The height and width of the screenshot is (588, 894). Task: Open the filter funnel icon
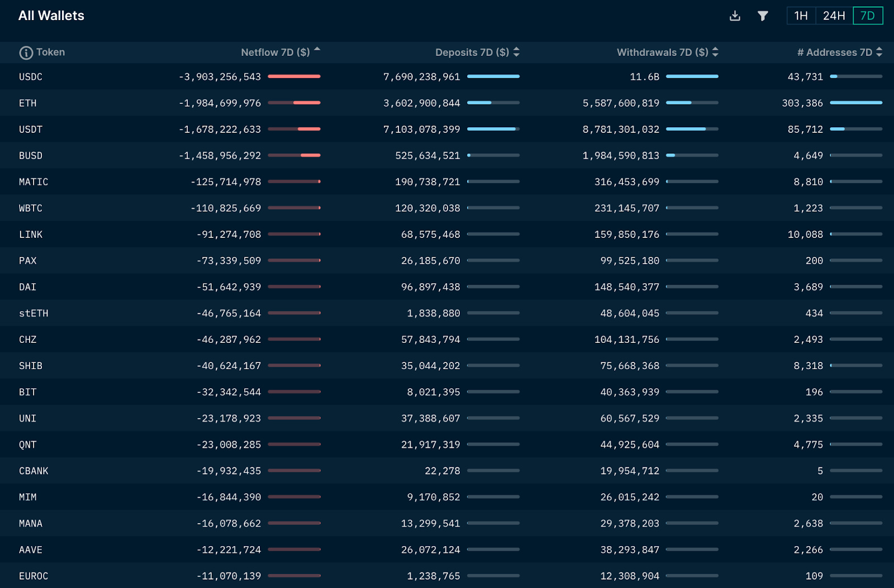(763, 16)
